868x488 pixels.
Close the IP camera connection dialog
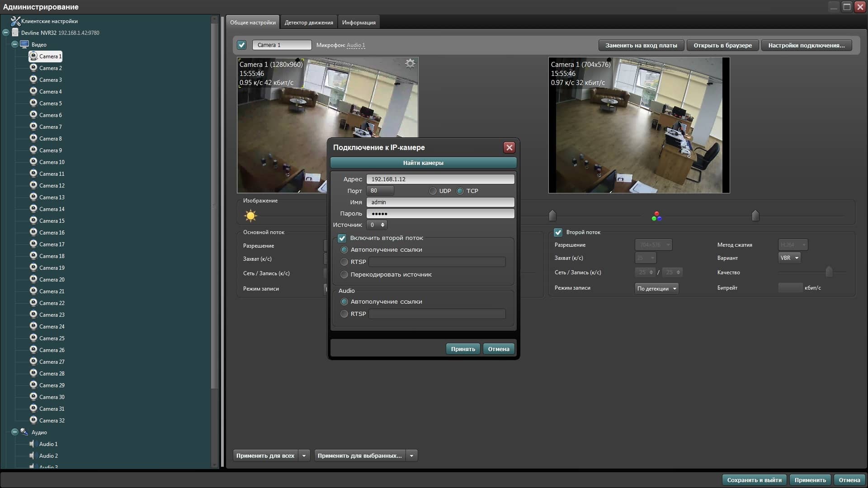coord(509,148)
